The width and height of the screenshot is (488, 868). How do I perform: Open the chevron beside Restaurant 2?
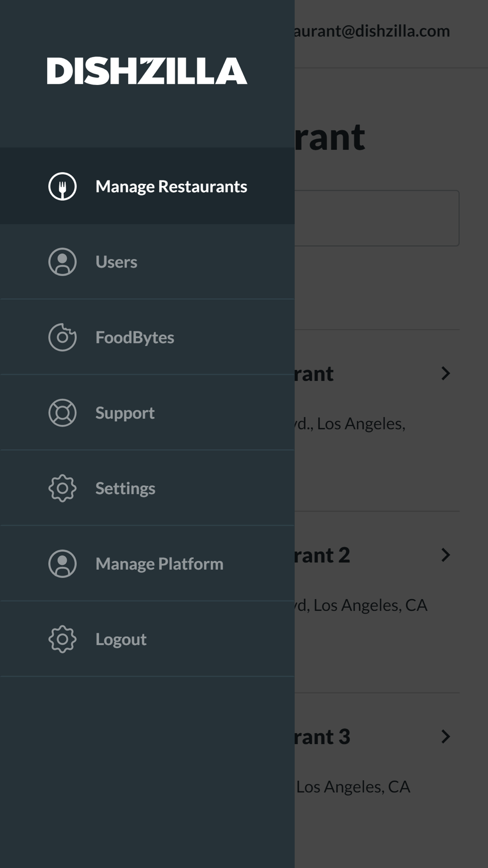tap(446, 555)
